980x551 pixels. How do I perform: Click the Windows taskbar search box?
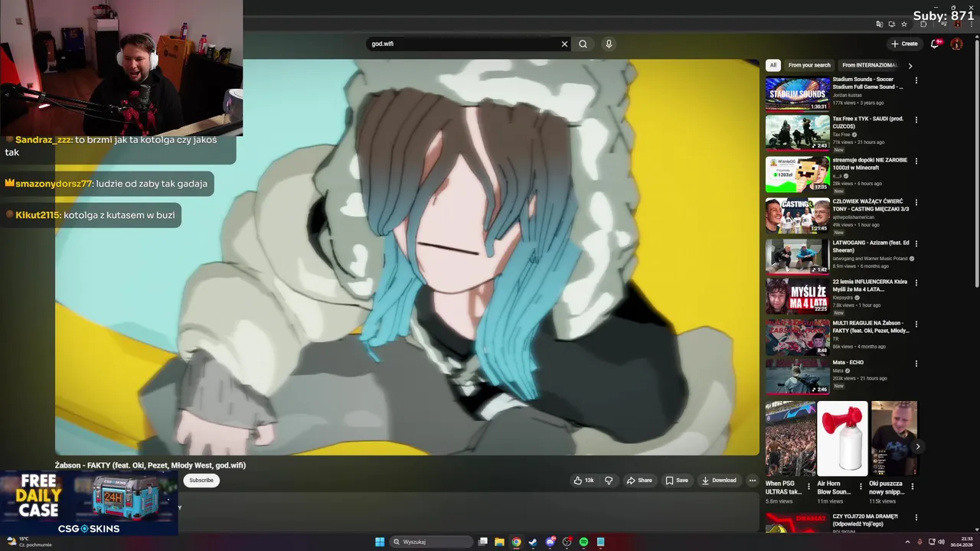coord(431,542)
